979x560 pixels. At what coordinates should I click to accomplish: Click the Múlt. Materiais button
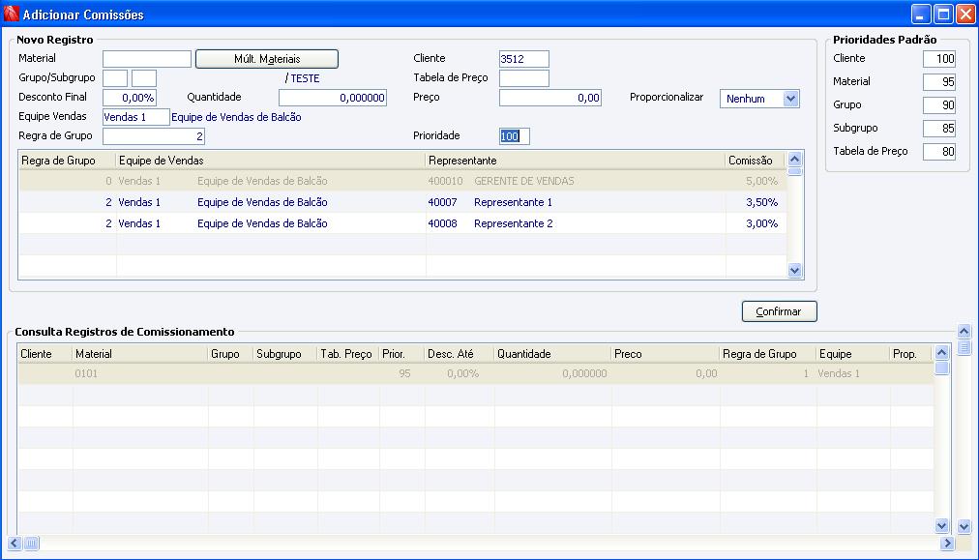click(x=267, y=59)
